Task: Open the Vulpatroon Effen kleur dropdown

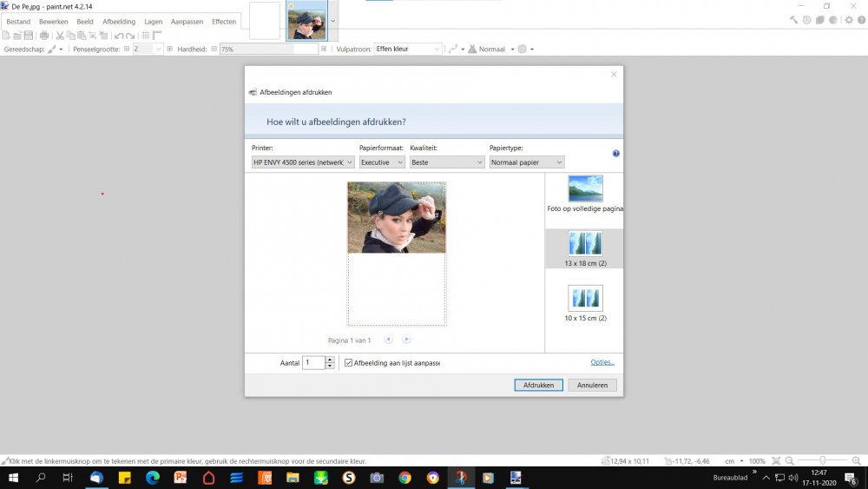Action: (x=408, y=49)
